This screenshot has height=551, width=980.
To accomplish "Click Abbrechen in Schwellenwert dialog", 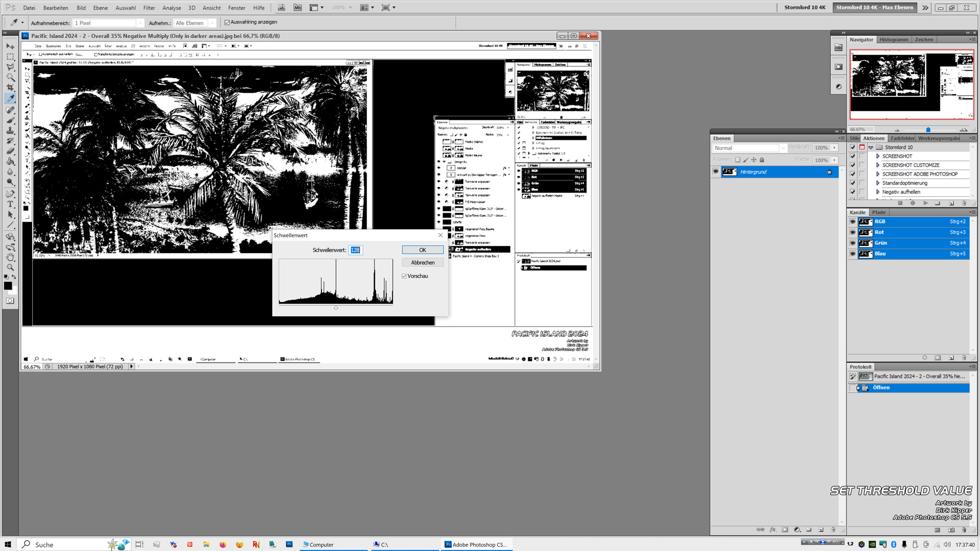I will [x=422, y=262].
